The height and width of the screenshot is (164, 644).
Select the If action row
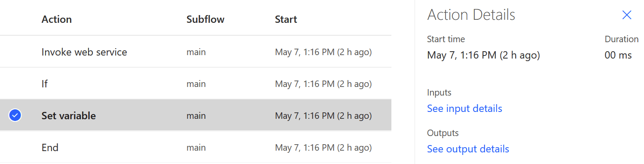195,84
